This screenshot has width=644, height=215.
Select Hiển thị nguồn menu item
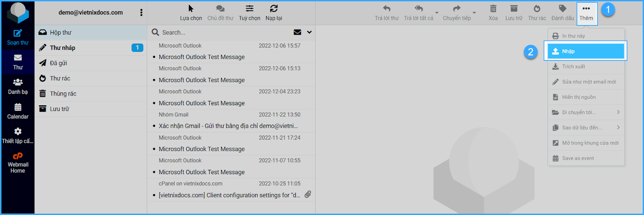point(586,97)
